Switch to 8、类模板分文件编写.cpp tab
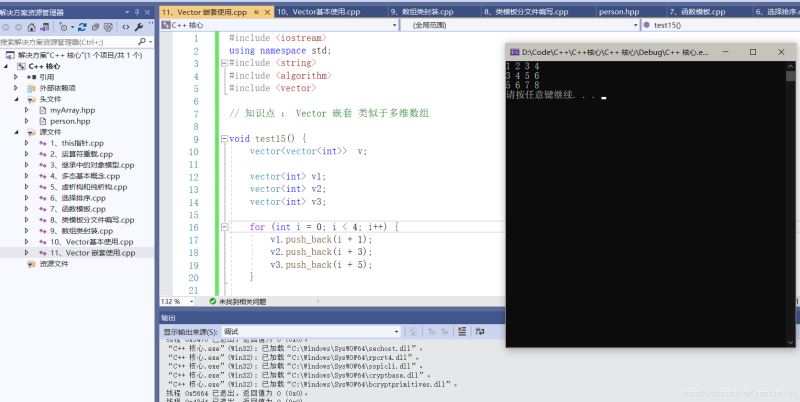This screenshot has height=402, width=800. point(526,12)
